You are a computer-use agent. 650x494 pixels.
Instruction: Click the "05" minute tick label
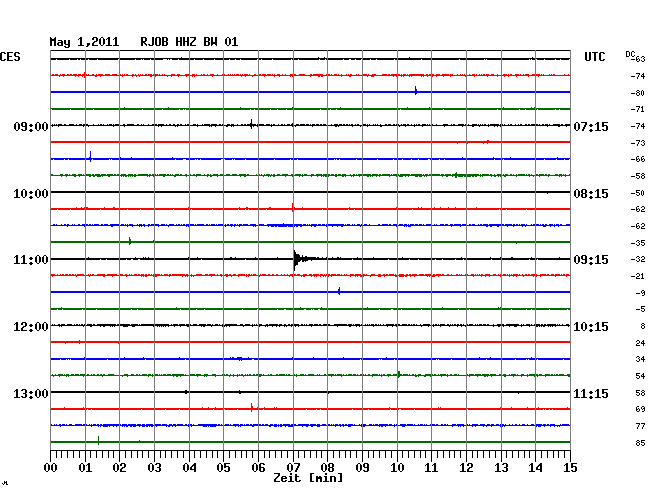pos(223,468)
